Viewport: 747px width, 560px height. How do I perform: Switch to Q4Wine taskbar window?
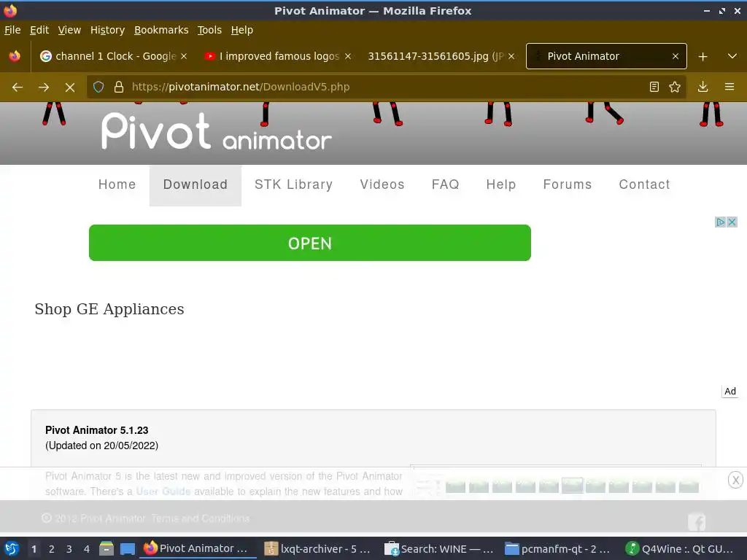coord(679,548)
